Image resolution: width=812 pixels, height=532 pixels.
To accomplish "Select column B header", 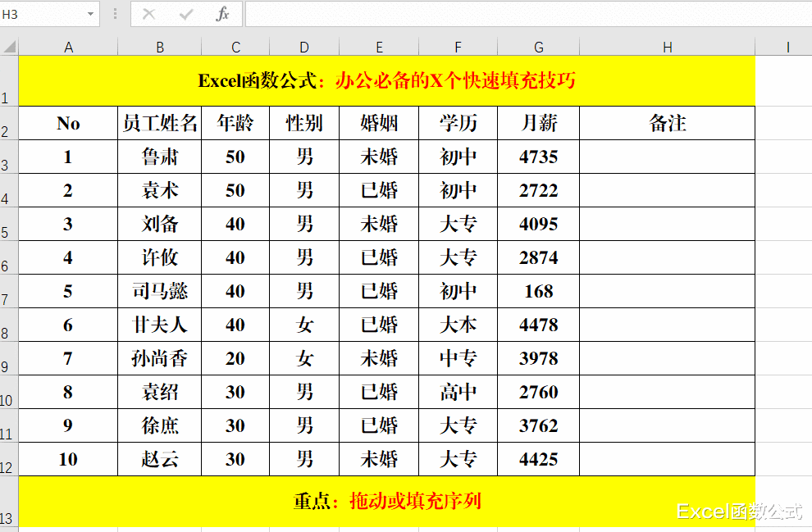I will [x=159, y=48].
